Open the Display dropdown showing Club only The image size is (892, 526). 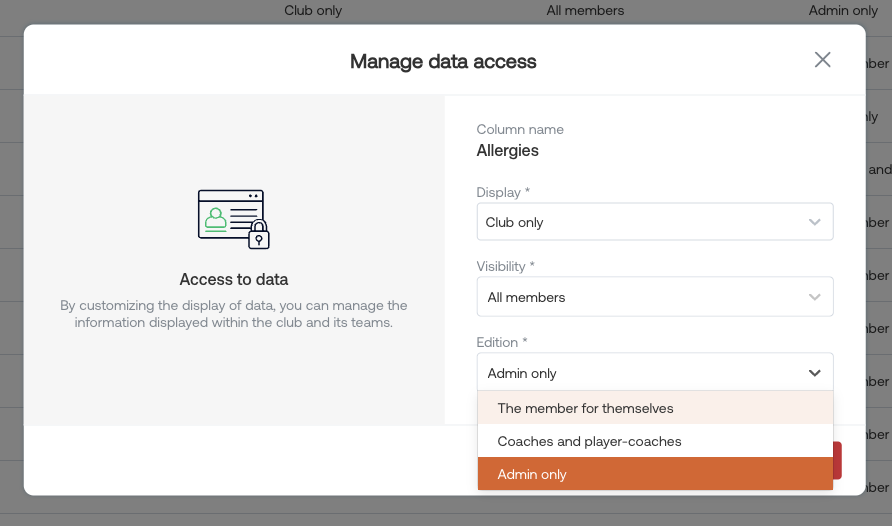coord(655,222)
